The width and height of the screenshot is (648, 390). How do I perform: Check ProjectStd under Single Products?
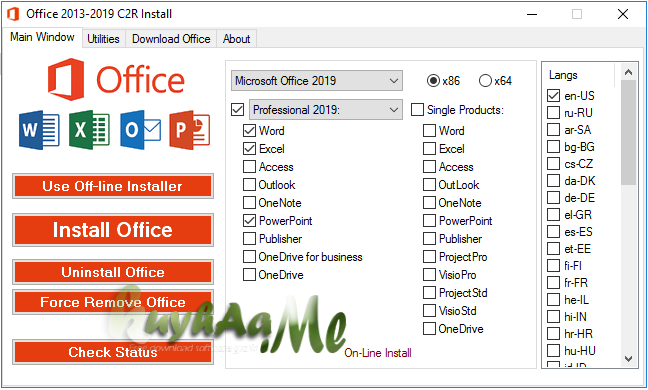pos(429,292)
